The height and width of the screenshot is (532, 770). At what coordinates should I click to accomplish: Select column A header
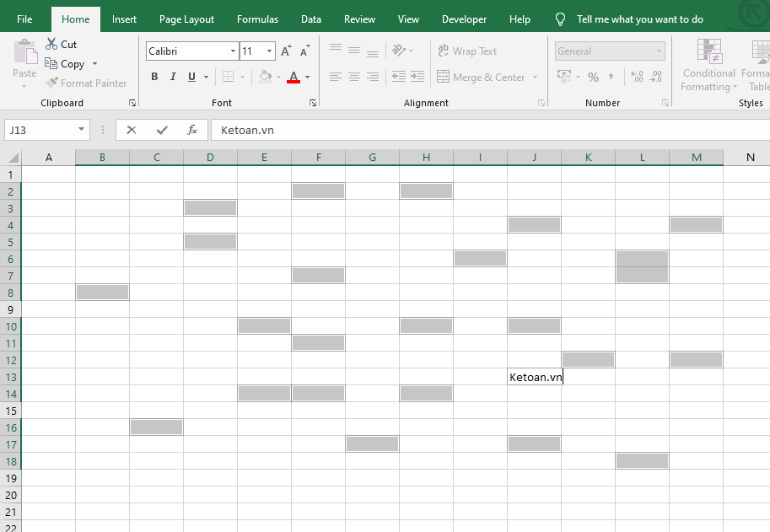point(49,158)
